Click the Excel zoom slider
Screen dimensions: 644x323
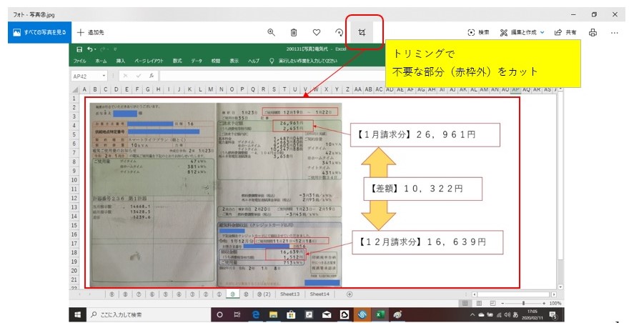pos(523,303)
